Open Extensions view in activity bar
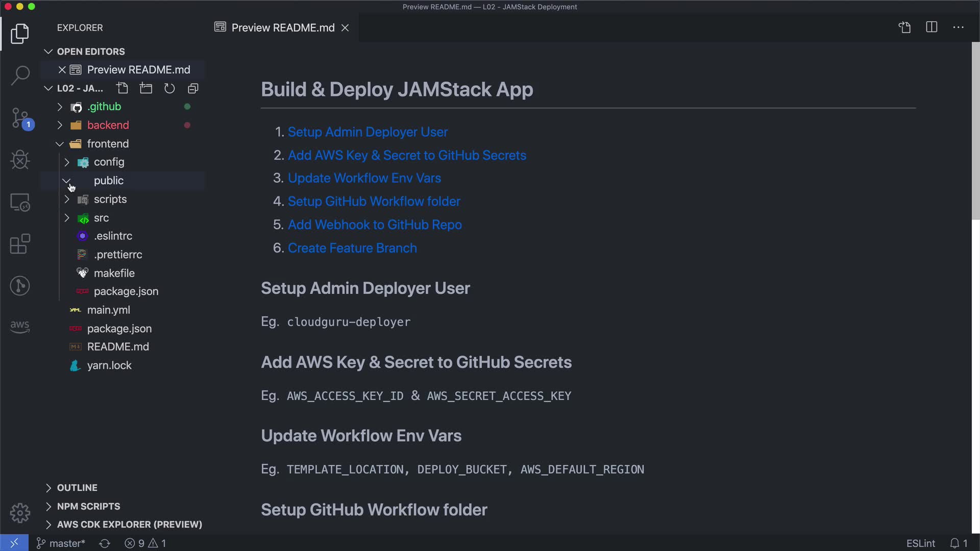Screen dimensions: 980x551 (x=20, y=244)
